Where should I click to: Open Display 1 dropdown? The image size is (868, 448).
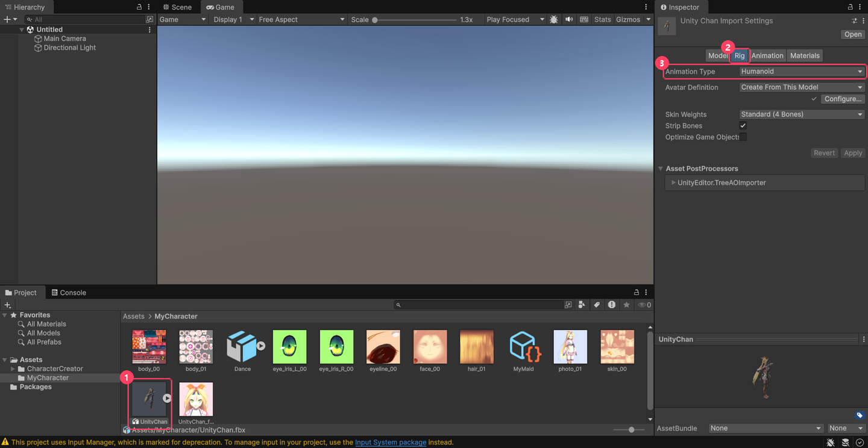pos(233,19)
